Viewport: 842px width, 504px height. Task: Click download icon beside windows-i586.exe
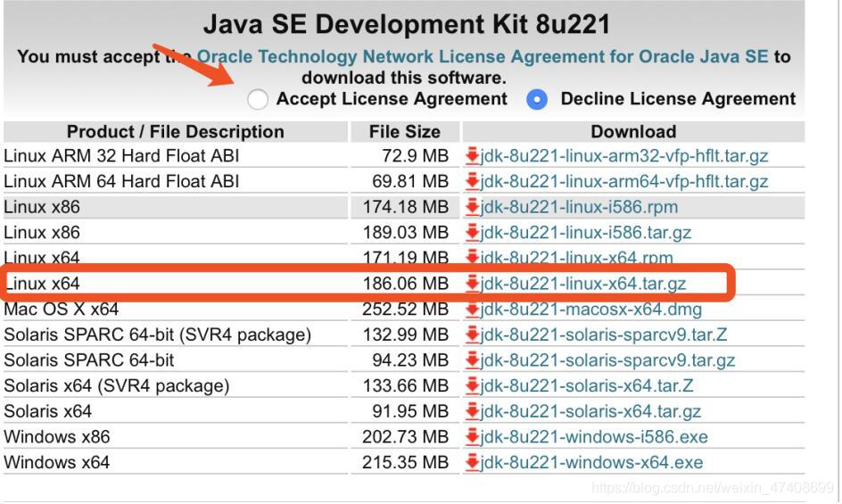coord(472,437)
